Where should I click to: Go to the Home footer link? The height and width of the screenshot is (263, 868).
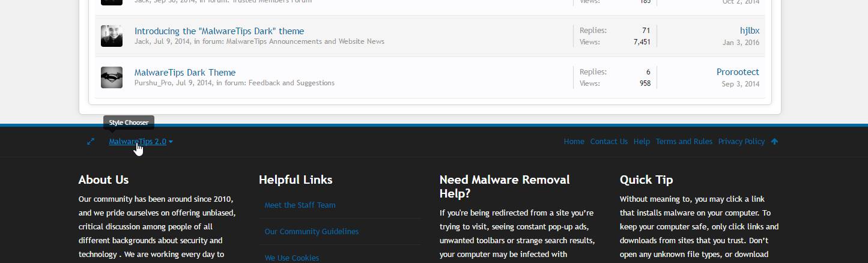point(574,142)
